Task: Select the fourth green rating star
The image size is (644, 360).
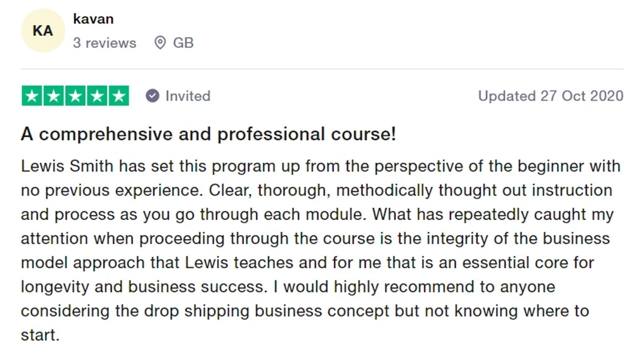Action: pos(97,96)
